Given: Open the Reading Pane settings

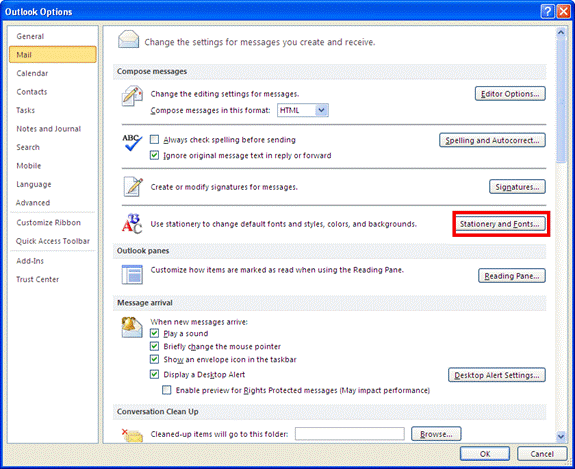Looking at the screenshot, I should coord(512,276).
